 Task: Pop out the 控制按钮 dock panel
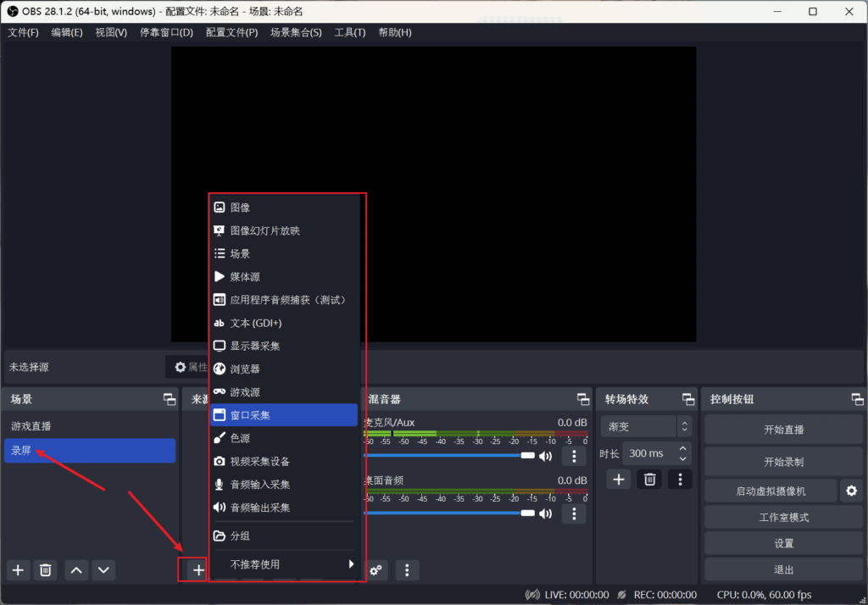pos(857,399)
